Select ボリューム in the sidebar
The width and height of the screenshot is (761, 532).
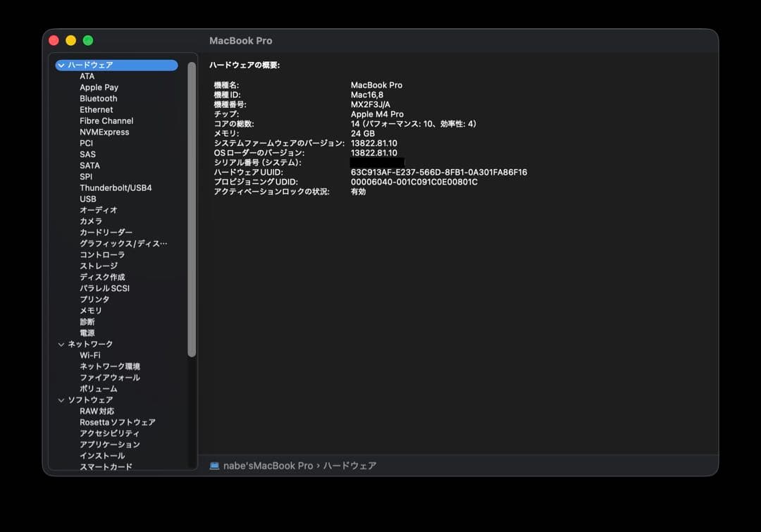pos(99,389)
